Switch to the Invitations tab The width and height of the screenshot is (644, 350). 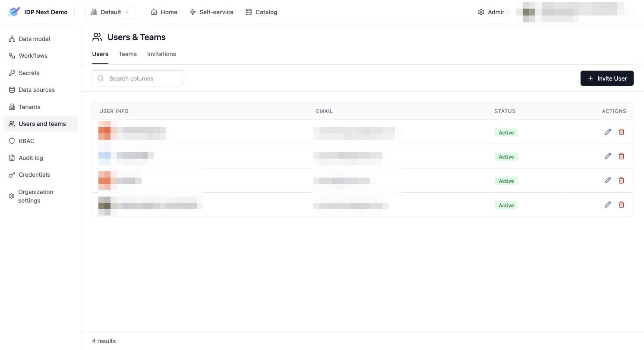(x=161, y=54)
